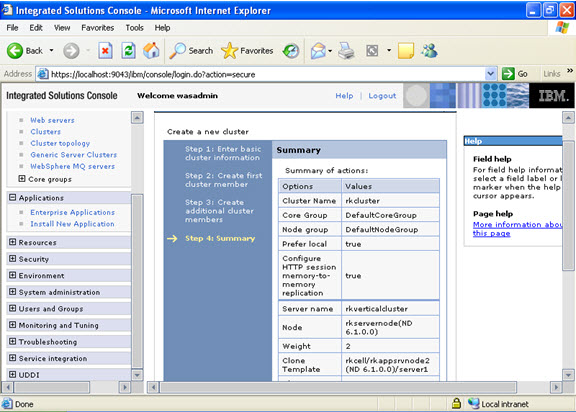The image size is (576, 412).
Task: Refresh the page with the green arrows icon
Action: click(x=128, y=51)
